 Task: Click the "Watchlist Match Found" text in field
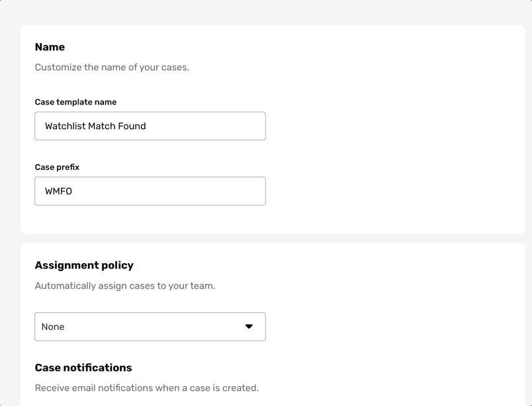[x=95, y=126]
